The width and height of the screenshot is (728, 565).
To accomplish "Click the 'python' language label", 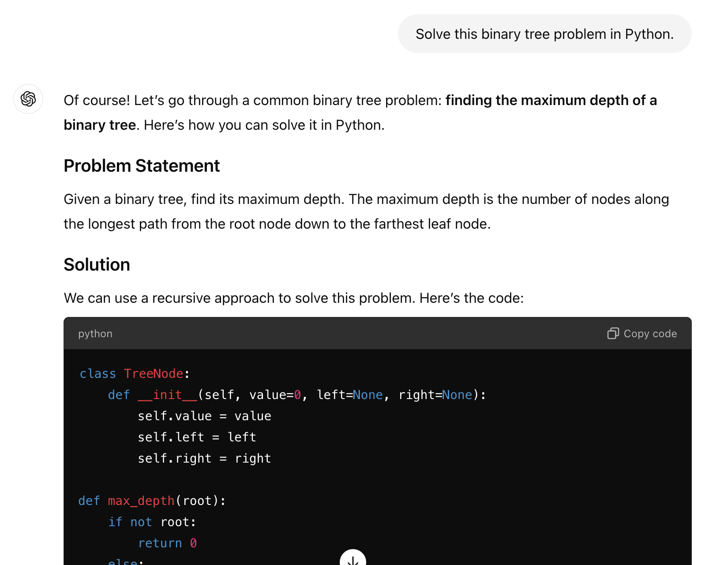I will [95, 334].
